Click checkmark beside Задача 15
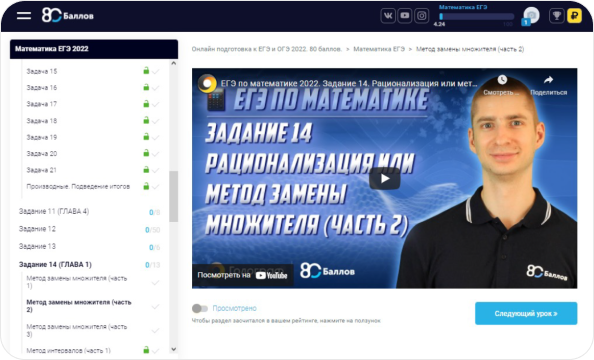This screenshot has width=594, height=360. point(155,71)
